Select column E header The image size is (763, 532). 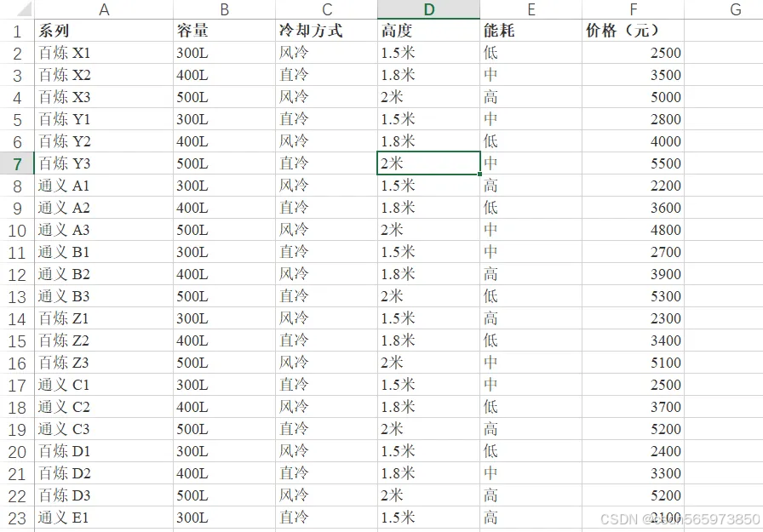[x=531, y=9]
